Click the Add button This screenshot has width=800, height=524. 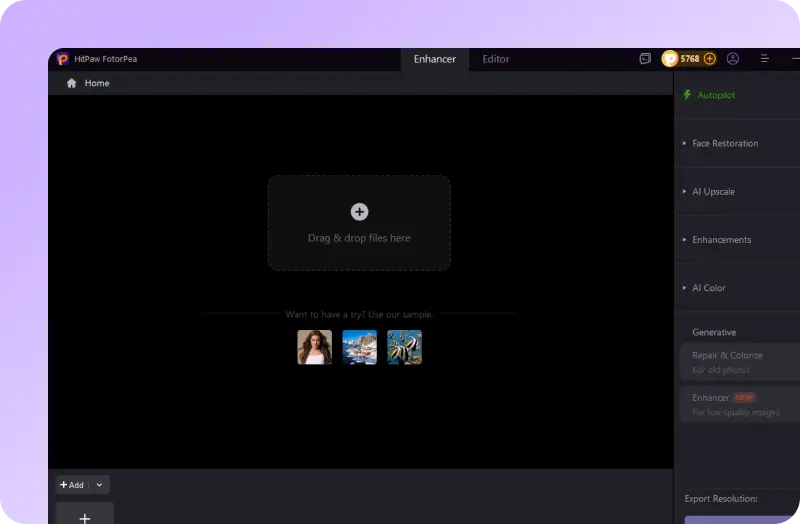click(x=72, y=485)
